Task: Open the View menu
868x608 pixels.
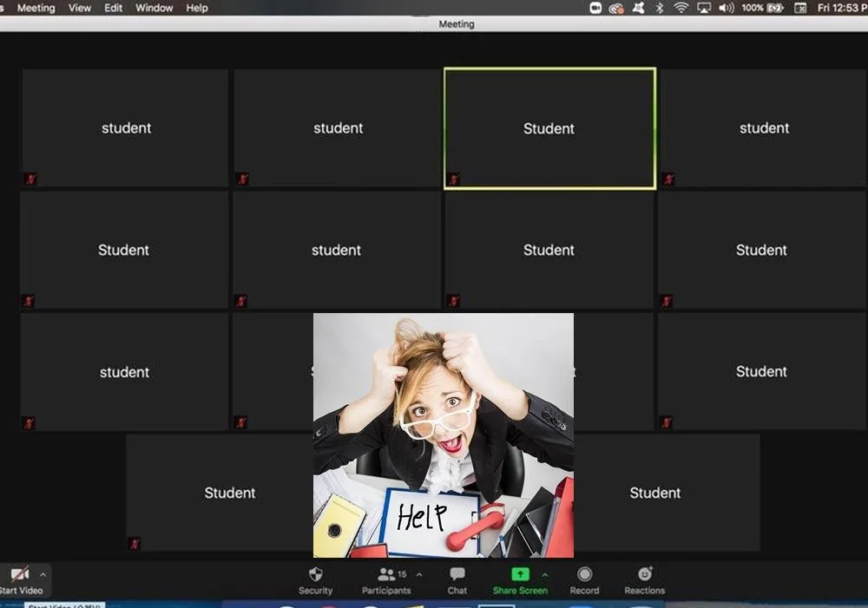Action: (80, 8)
